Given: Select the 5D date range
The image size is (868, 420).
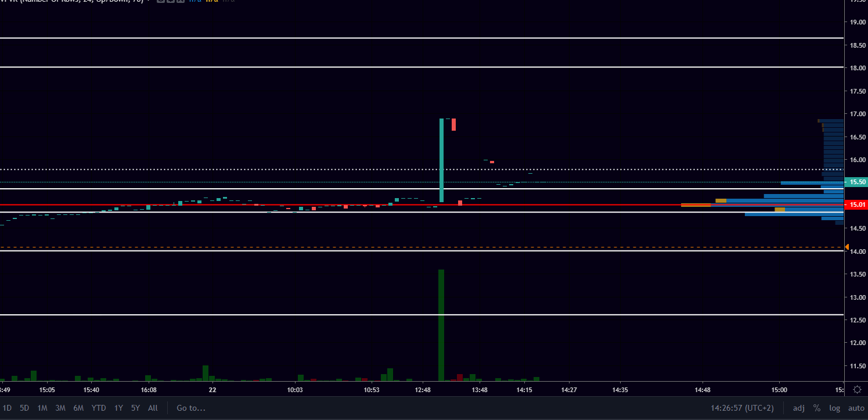Looking at the screenshot, I should click(x=24, y=408).
